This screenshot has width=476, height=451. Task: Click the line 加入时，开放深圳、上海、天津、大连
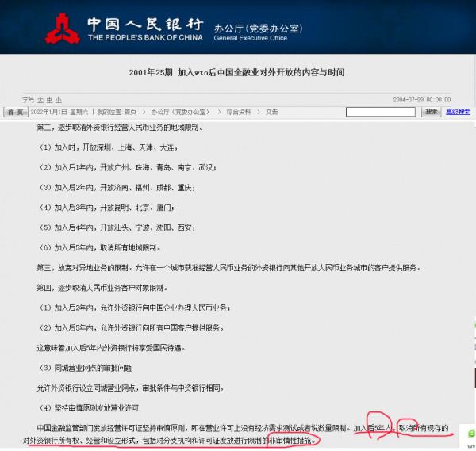[x=108, y=147]
